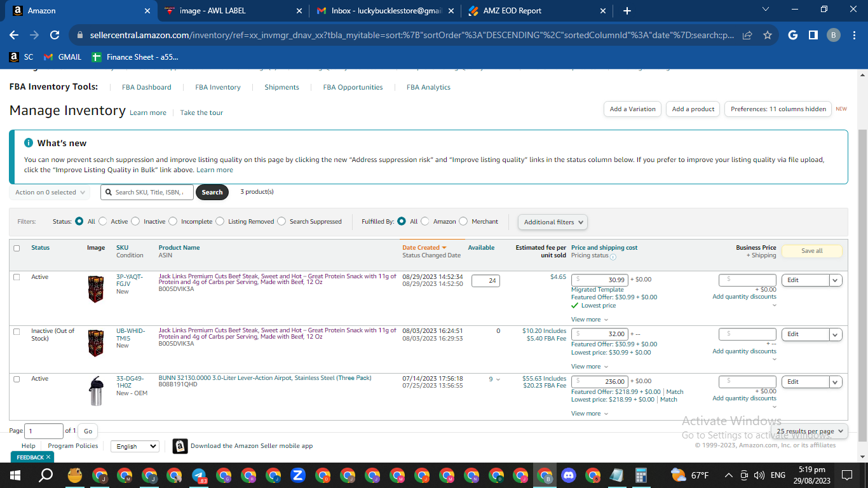Open the Action on 0 selected dropdown
This screenshot has height=488, width=868.
50,193
